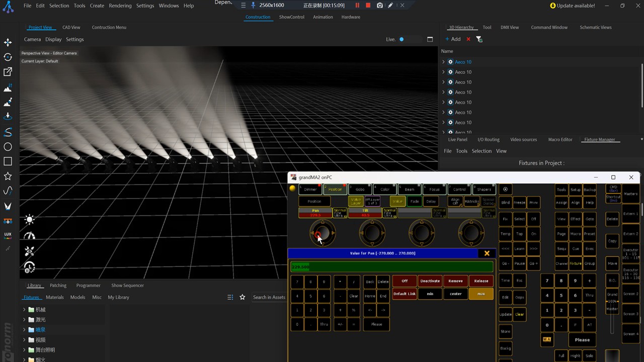Open the Rendering menu

[120, 6]
